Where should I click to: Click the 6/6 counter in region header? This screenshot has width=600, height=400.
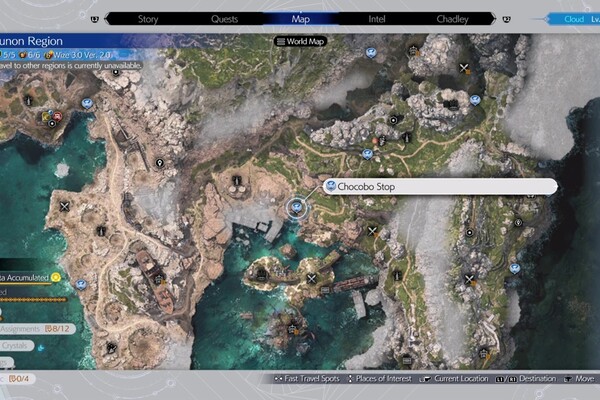click(30, 55)
